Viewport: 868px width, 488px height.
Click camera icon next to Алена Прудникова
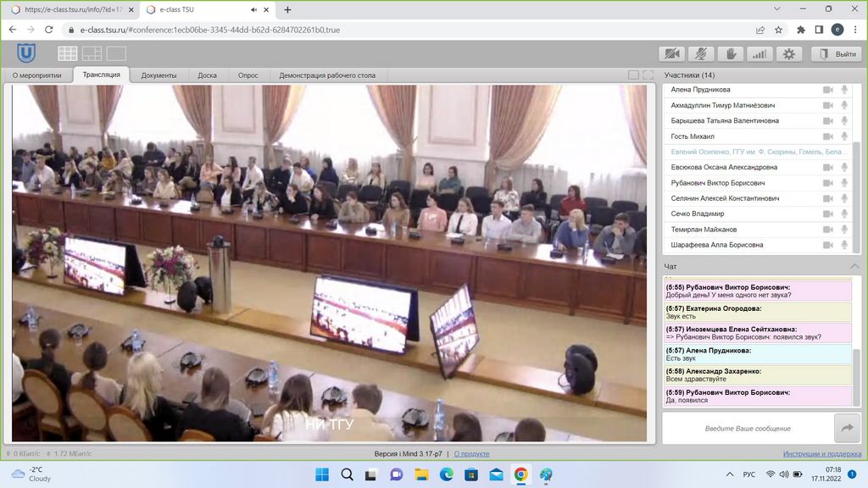pyautogui.click(x=828, y=90)
